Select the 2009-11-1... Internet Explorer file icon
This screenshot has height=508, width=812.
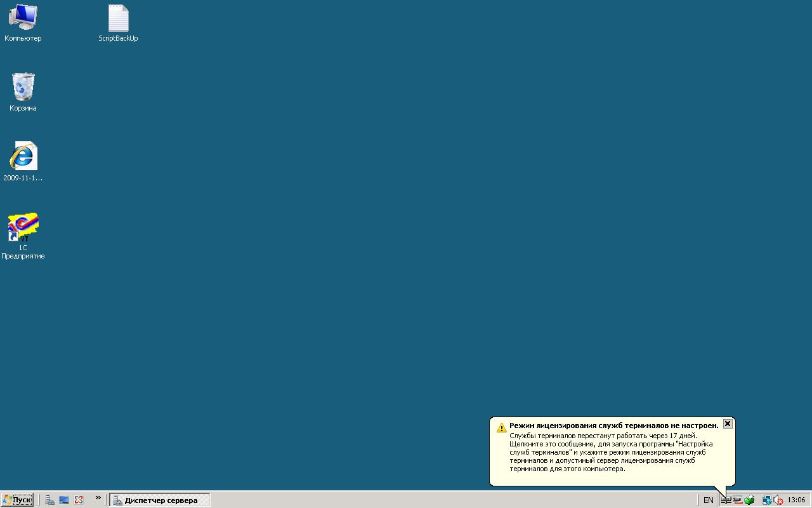click(x=23, y=161)
